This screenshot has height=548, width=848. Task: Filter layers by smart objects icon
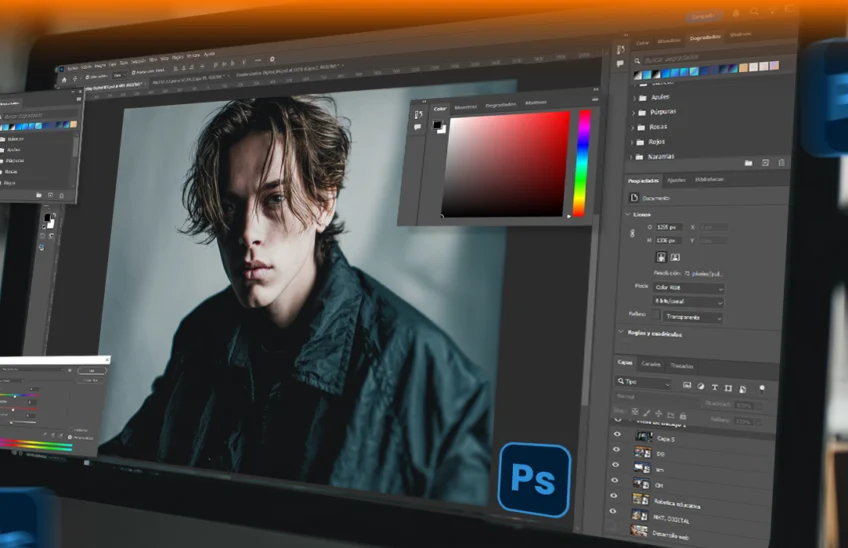click(x=743, y=389)
